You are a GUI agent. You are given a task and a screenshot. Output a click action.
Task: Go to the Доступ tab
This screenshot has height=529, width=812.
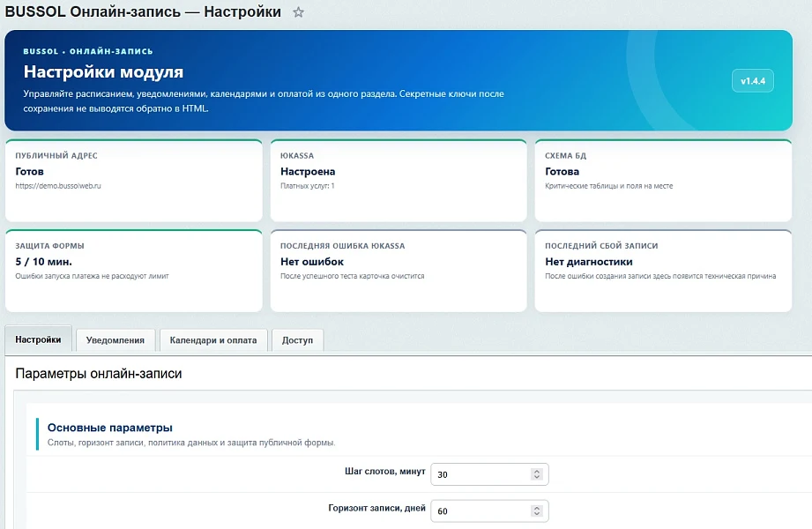click(x=297, y=340)
